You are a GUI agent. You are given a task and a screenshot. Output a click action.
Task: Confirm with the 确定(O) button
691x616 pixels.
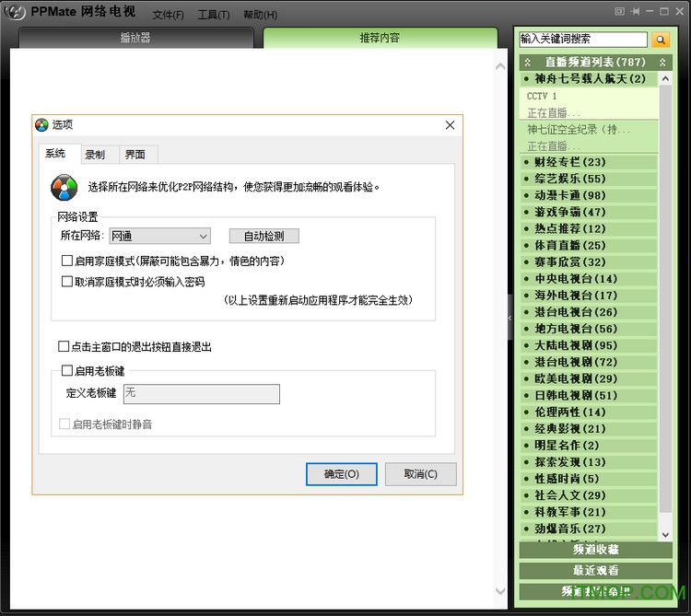coord(342,474)
